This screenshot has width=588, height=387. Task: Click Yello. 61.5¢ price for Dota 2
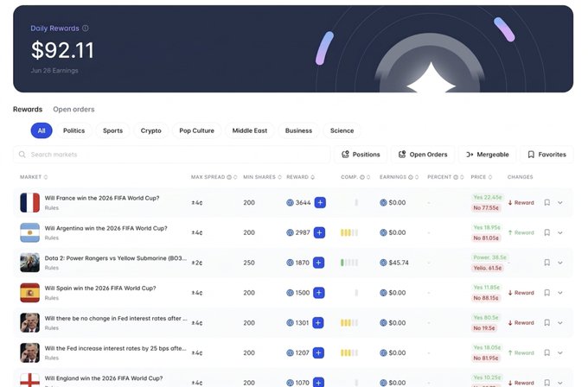click(x=487, y=268)
